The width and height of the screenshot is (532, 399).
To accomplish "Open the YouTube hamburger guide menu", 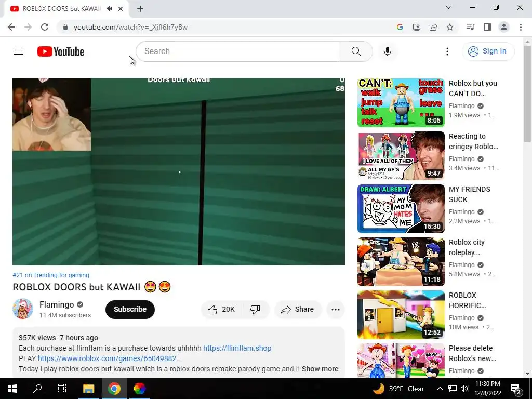I will (19, 51).
